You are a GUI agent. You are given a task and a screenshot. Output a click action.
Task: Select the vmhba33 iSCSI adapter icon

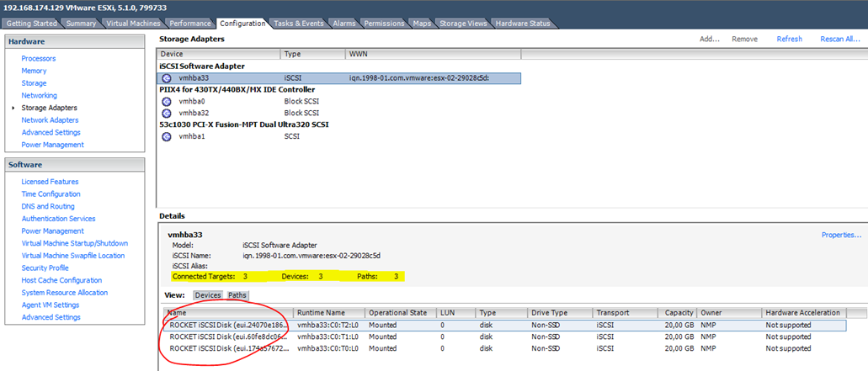(x=167, y=78)
